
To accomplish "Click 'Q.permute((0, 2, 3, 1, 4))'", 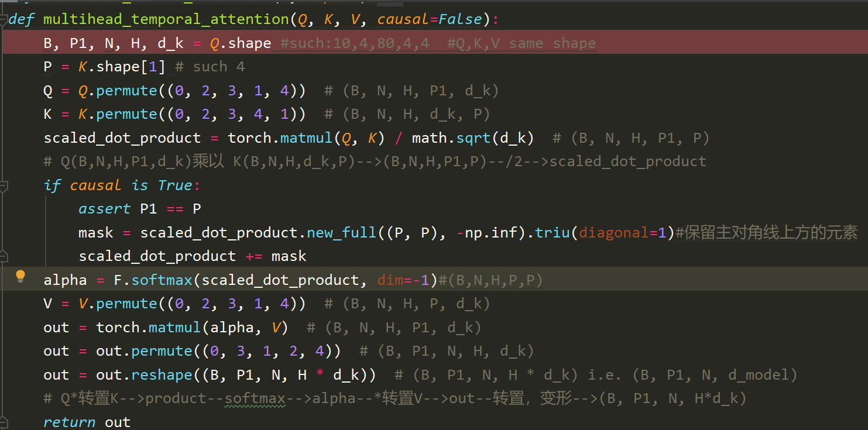I will tap(192, 91).
